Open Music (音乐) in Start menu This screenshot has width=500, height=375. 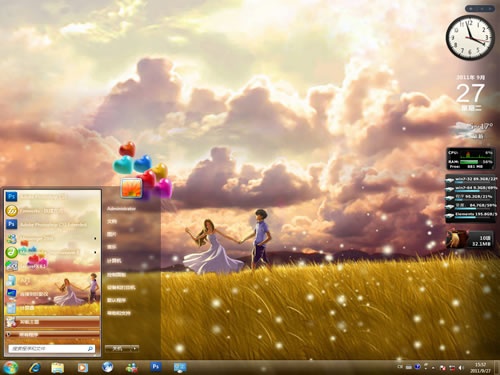pos(112,247)
